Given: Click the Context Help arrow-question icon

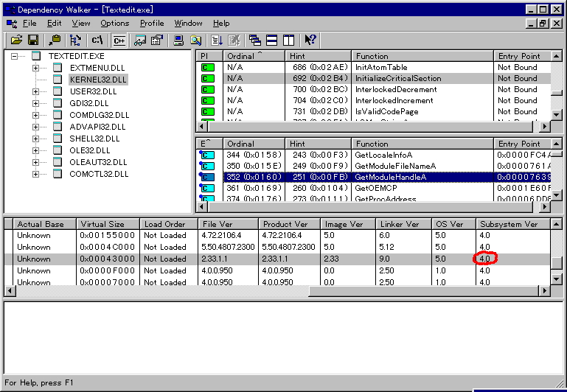Looking at the screenshot, I should pyautogui.click(x=310, y=40).
